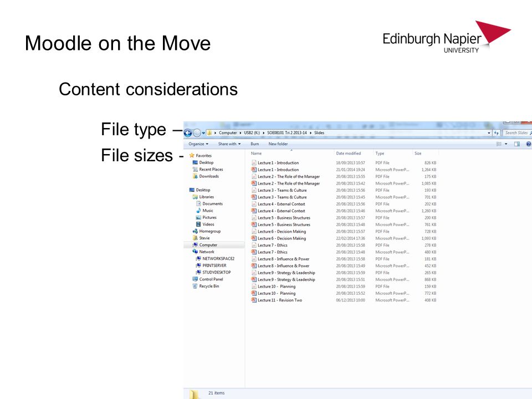Click the USB2 (K:) breadcrumb segment
The height and width of the screenshot is (399, 532).
(x=252, y=132)
